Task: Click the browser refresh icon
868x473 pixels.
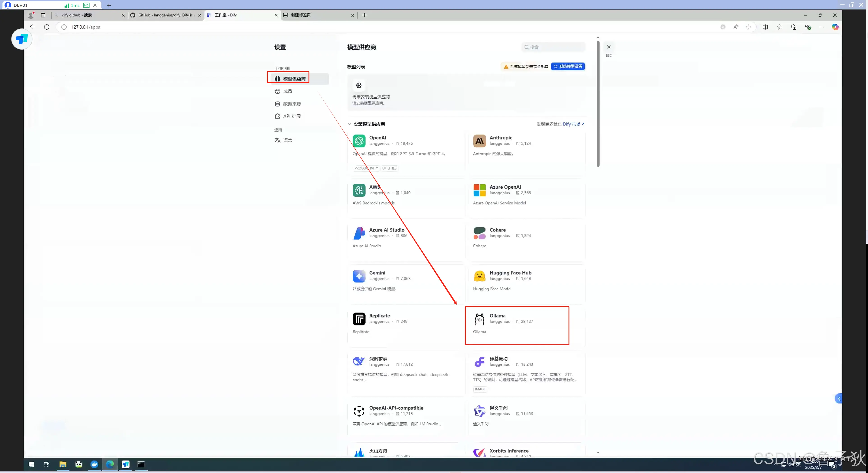Action: pyautogui.click(x=47, y=27)
